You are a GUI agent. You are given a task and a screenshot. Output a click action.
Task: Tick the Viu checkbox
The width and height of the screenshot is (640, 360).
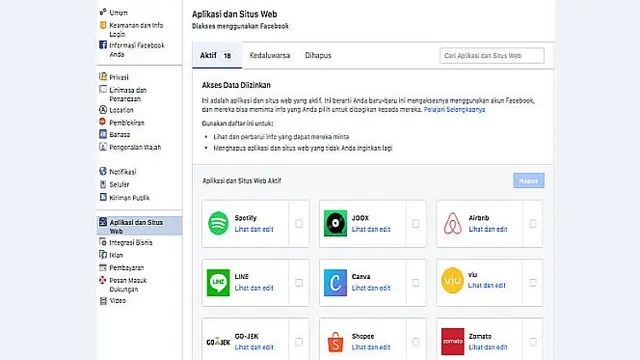click(533, 283)
